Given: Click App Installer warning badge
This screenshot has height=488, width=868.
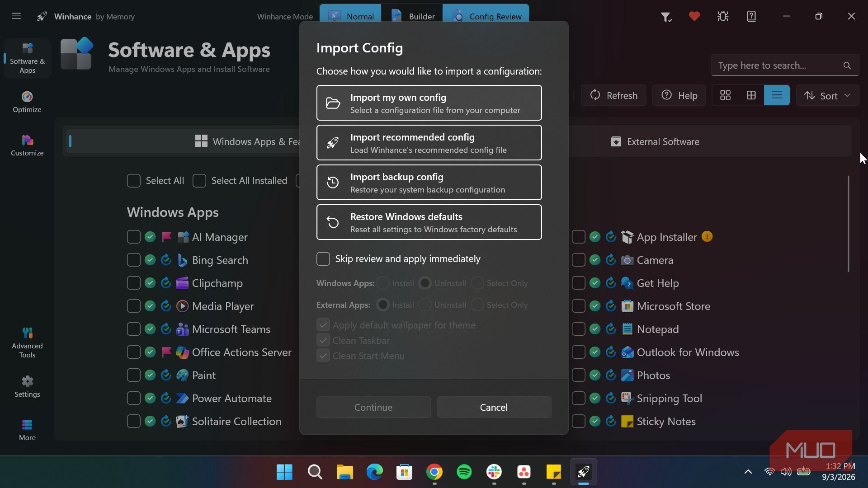Looking at the screenshot, I should (707, 237).
